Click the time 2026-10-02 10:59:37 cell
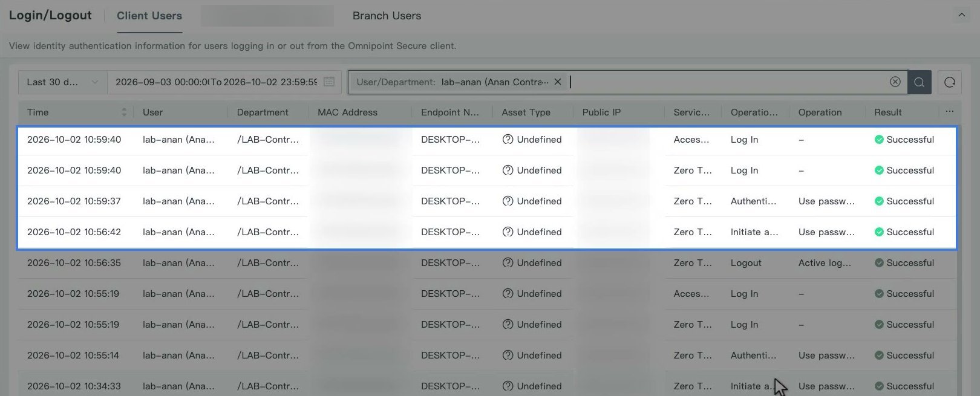The height and width of the screenshot is (396, 980). [74, 201]
